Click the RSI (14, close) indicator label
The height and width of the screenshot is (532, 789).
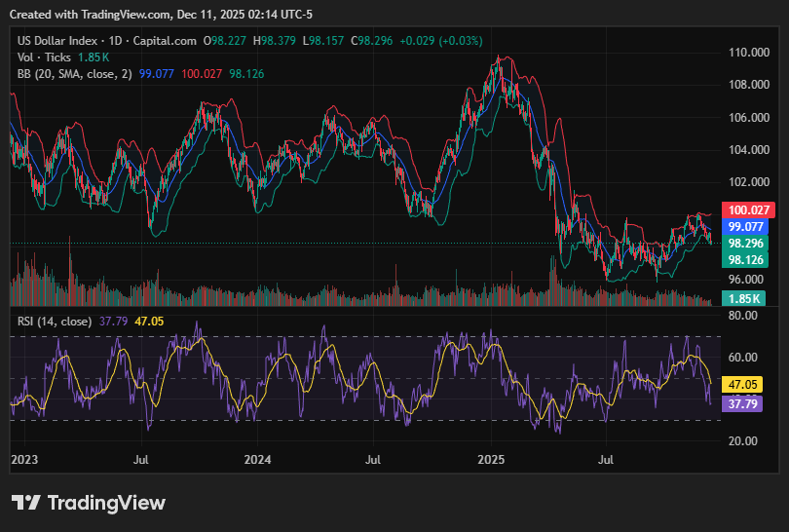55,322
